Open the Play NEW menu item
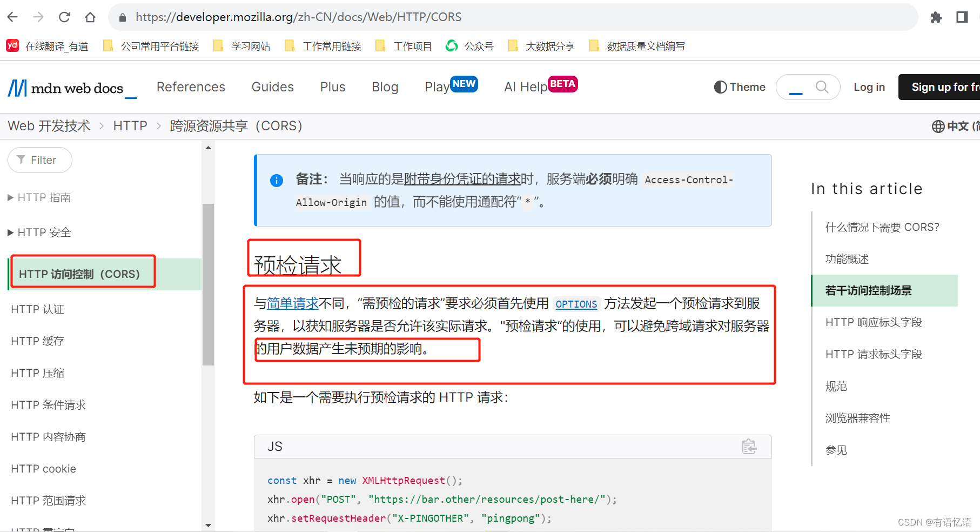 (451, 86)
